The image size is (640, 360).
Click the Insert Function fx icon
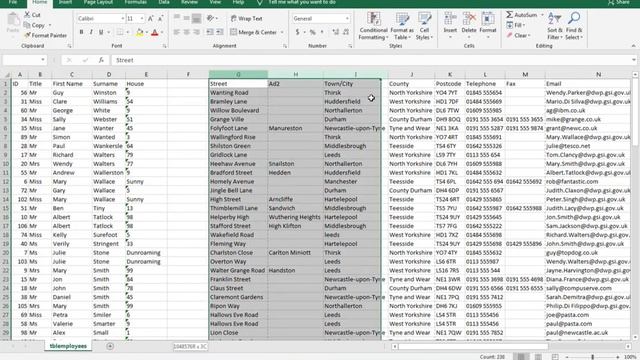[101, 60]
